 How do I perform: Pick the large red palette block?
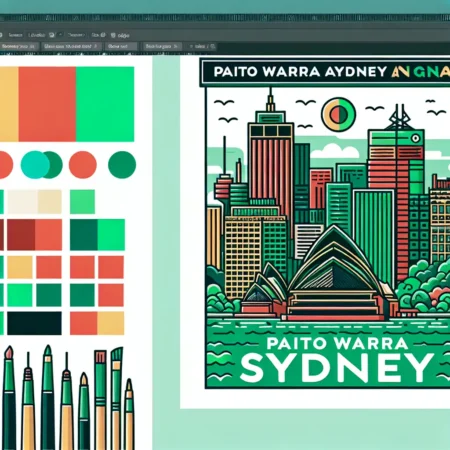[47, 104]
